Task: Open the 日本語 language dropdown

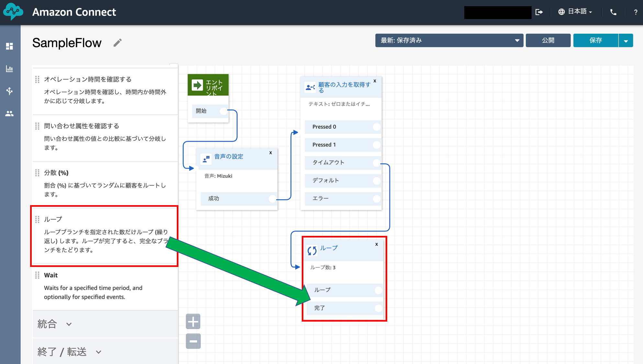Action: pos(580,12)
